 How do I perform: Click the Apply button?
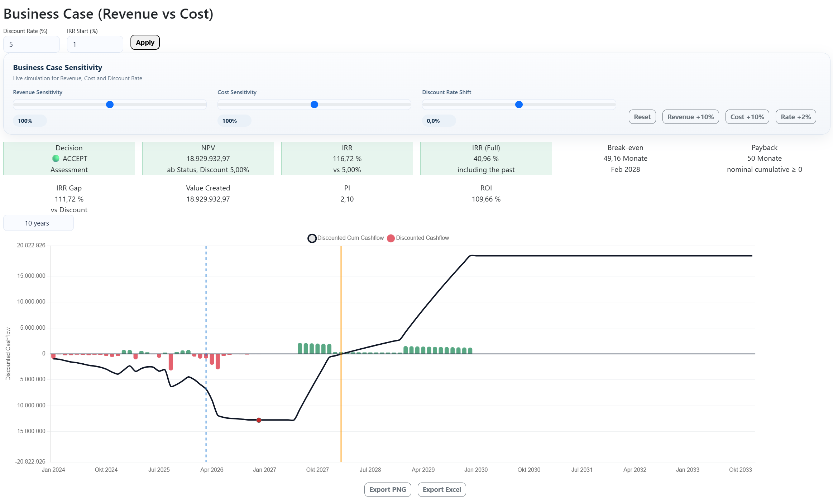tap(145, 42)
